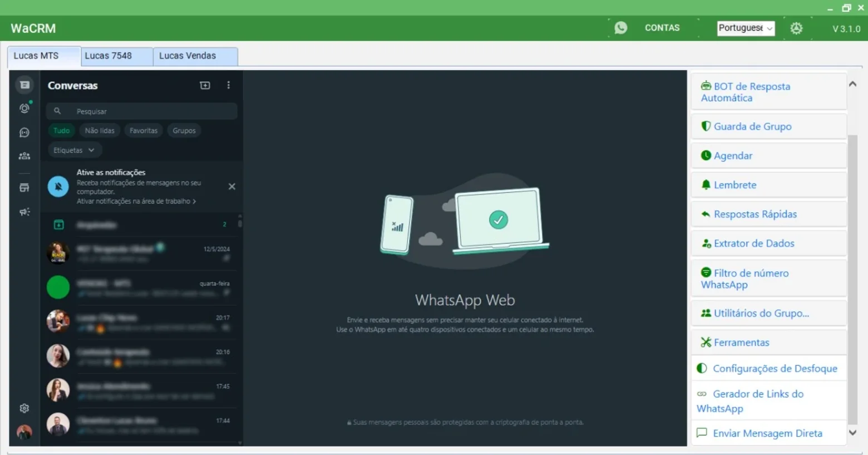Select the Não lidas chat filter

point(100,131)
